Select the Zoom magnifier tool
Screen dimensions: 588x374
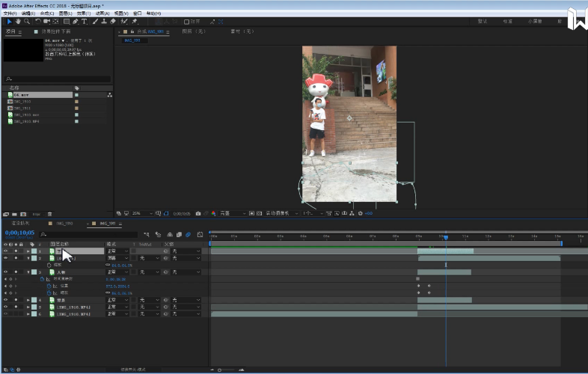[27, 22]
